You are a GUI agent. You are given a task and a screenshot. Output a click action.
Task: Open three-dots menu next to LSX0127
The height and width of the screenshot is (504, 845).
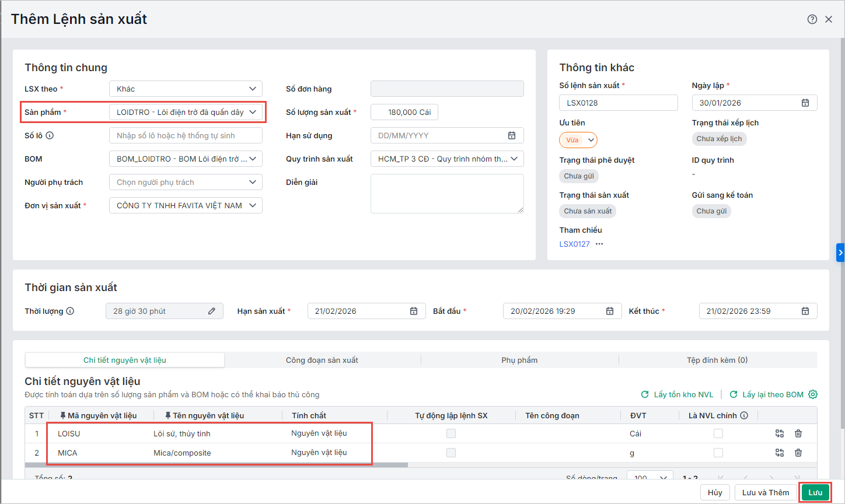click(x=599, y=244)
